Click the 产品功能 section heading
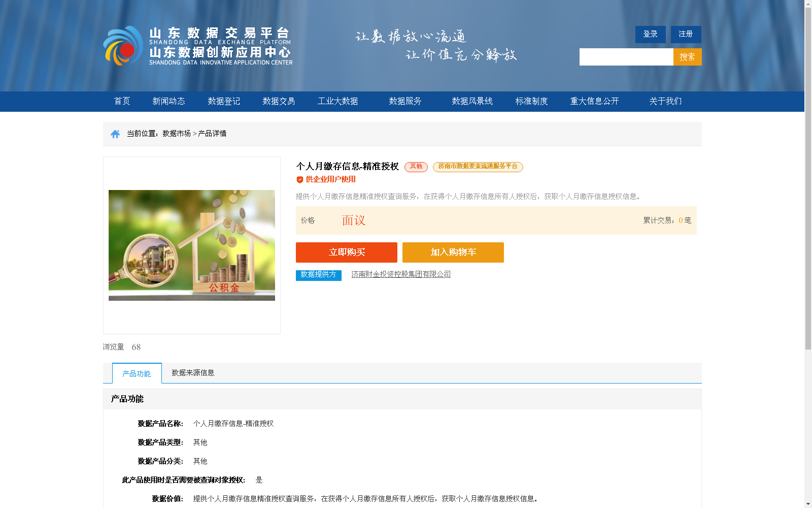 click(127, 399)
